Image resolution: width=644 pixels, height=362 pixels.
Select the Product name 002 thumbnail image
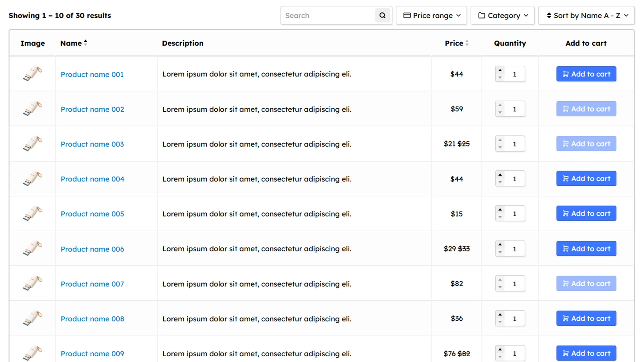(33, 109)
